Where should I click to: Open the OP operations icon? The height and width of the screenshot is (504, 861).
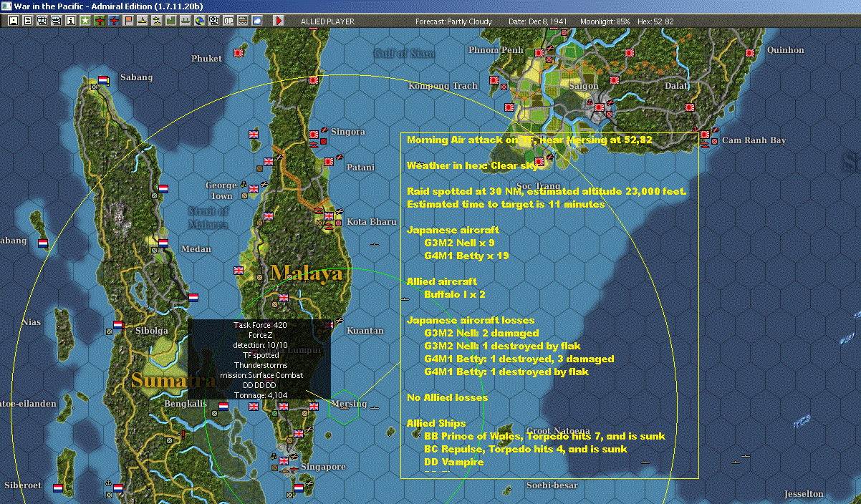[x=228, y=21]
